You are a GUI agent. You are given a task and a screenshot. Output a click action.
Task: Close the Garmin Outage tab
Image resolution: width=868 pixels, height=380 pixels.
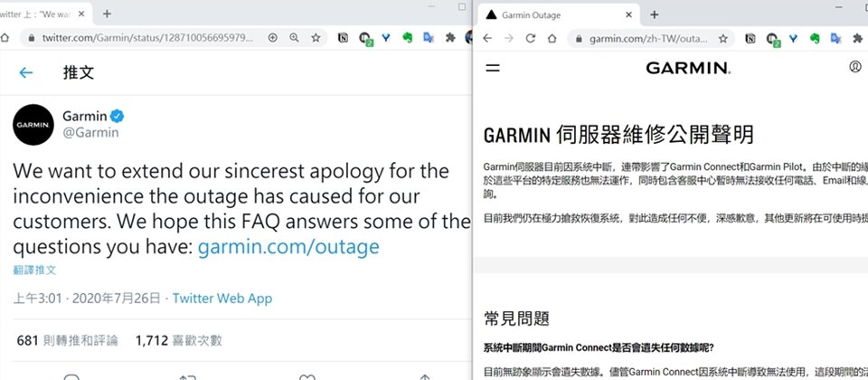628,15
